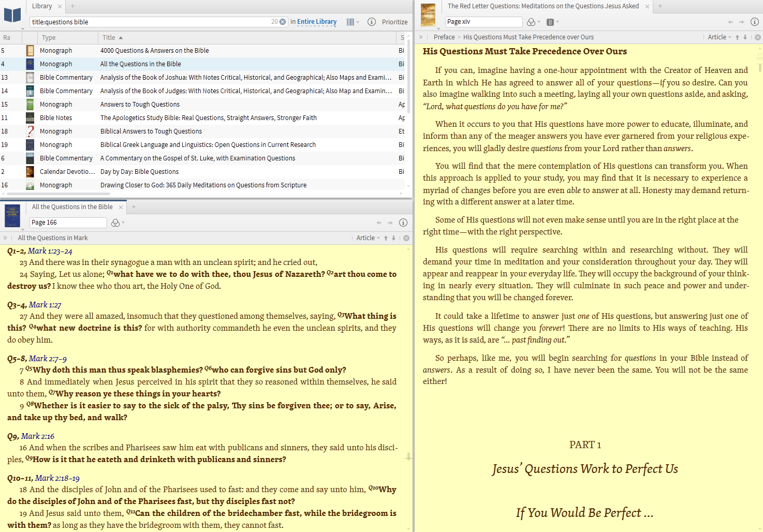The height and width of the screenshot is (532, 763).
Task: Clear the library search query
Action: 283,22
